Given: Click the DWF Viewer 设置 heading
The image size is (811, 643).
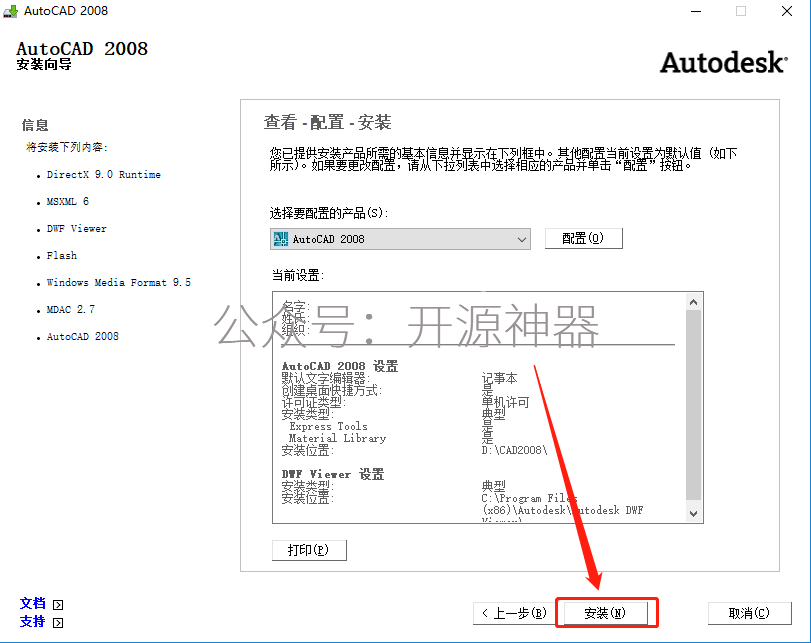Looking at the screenshot, I should (333, 474).
